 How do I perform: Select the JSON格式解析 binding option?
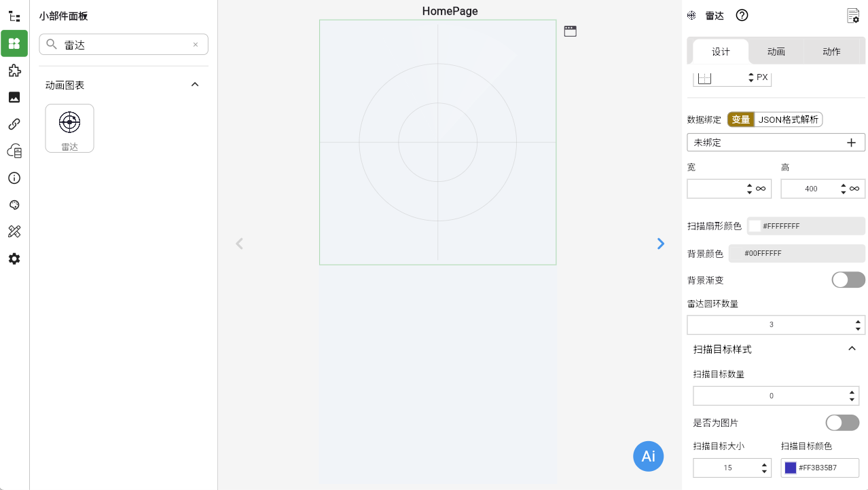789,119
